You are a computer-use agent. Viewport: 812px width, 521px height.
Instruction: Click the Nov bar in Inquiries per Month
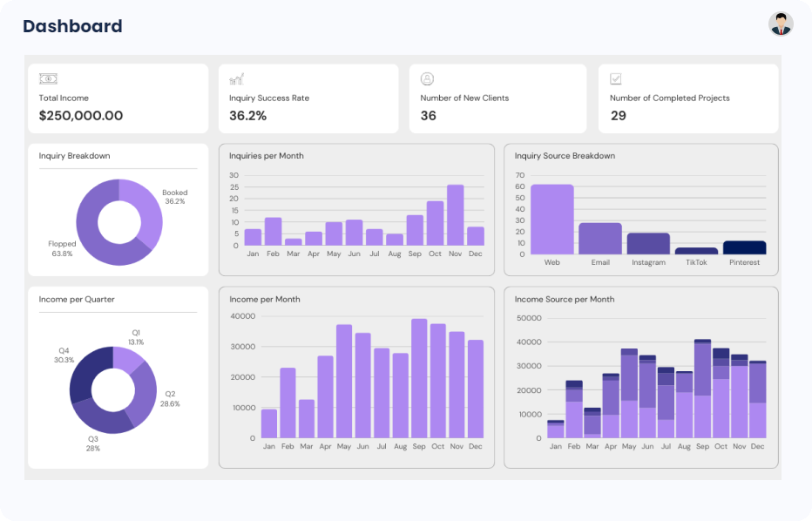point(455,215)
